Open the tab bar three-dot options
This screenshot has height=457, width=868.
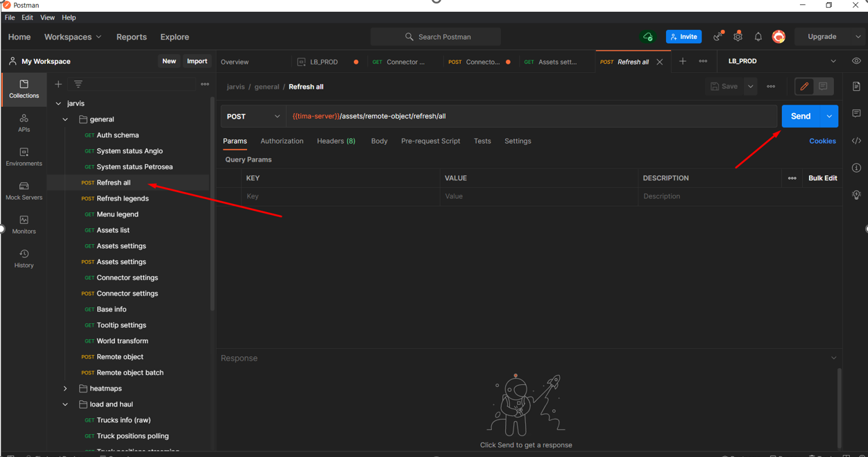tap(703, 62)
